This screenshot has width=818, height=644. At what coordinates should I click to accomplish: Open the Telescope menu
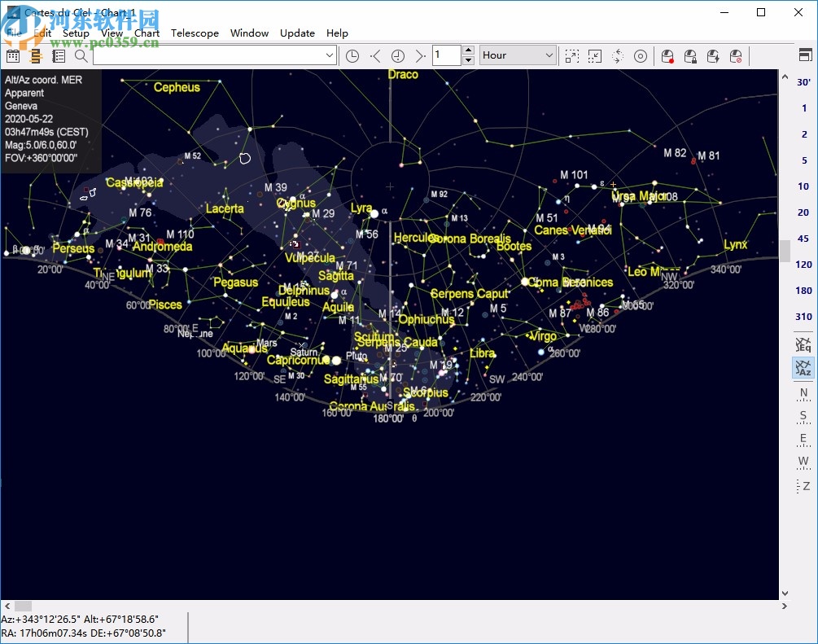(x=195, y=33)
